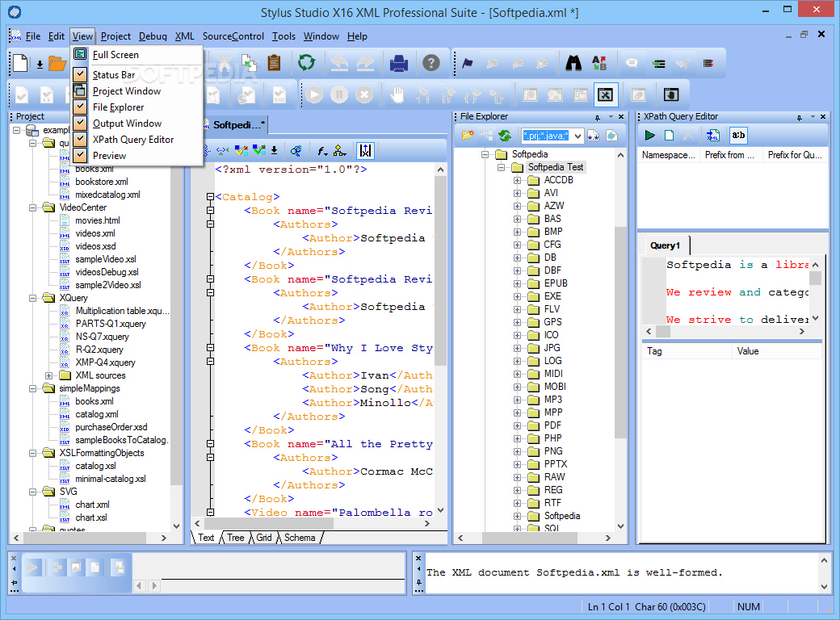The width and height of the screenshot is (840, 620).
Task: Switch to the Schema tab
Action: pyautogui.click(x=300, y=538)
